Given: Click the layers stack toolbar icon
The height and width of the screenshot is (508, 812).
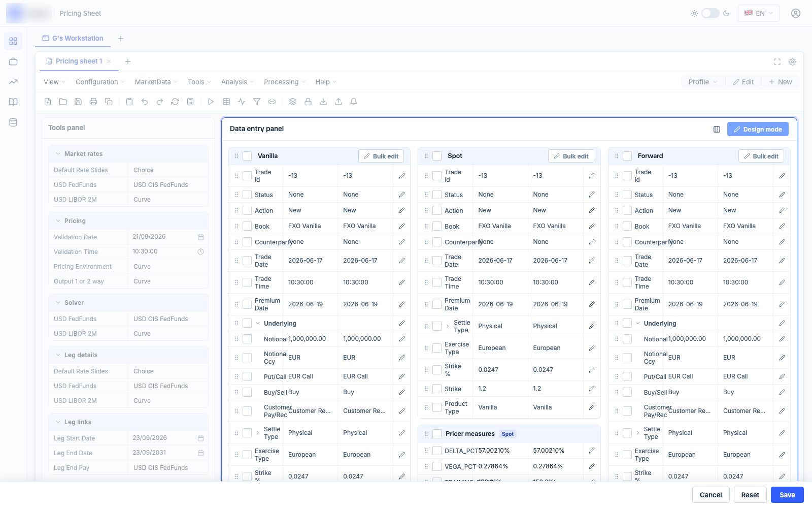Looking at the screenshot, I should click(293, 102).
